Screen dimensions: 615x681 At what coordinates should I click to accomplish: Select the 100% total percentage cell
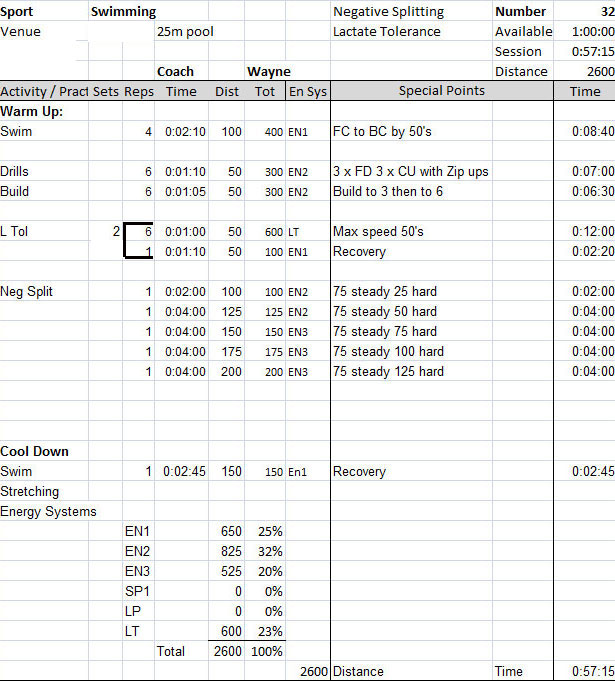267,651
